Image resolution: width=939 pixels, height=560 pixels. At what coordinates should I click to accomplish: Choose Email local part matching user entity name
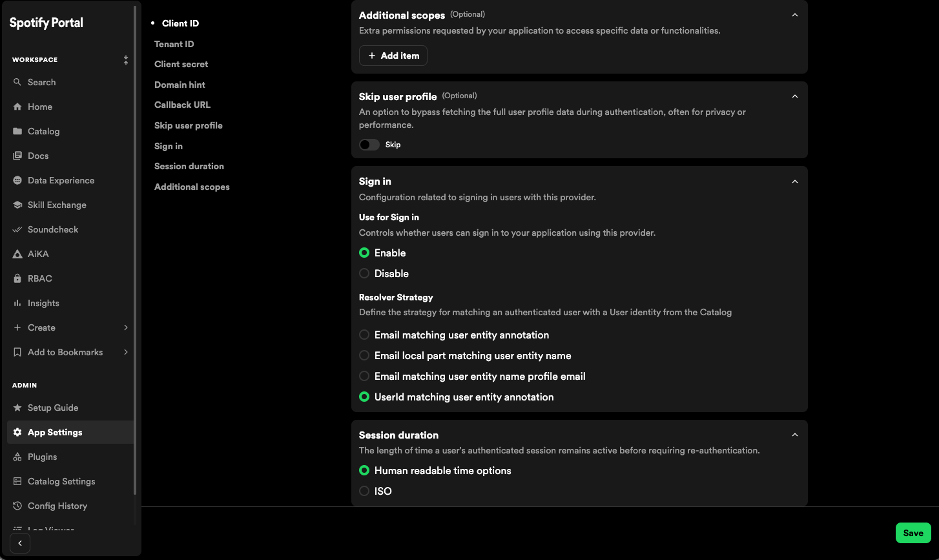click(x=364, y=355)
